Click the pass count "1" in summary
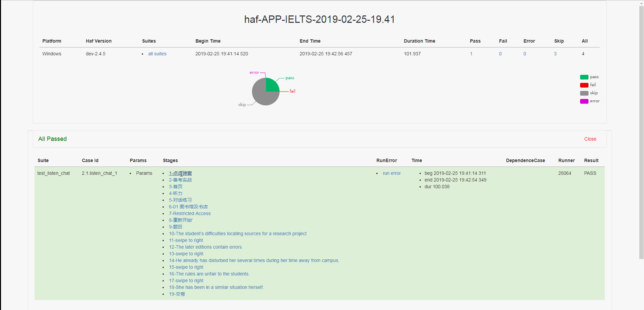The width and height of the screenshot is (644, 310). [471, 54]
